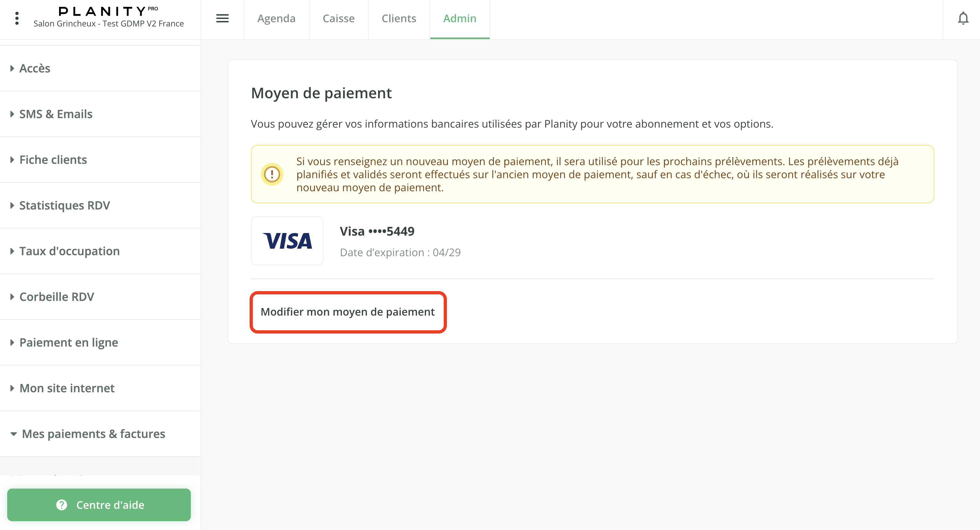Viewport: 980px width, 530px height.
Task: Click the yellow warning exclamation icon
Action: [x=272, y=174]
